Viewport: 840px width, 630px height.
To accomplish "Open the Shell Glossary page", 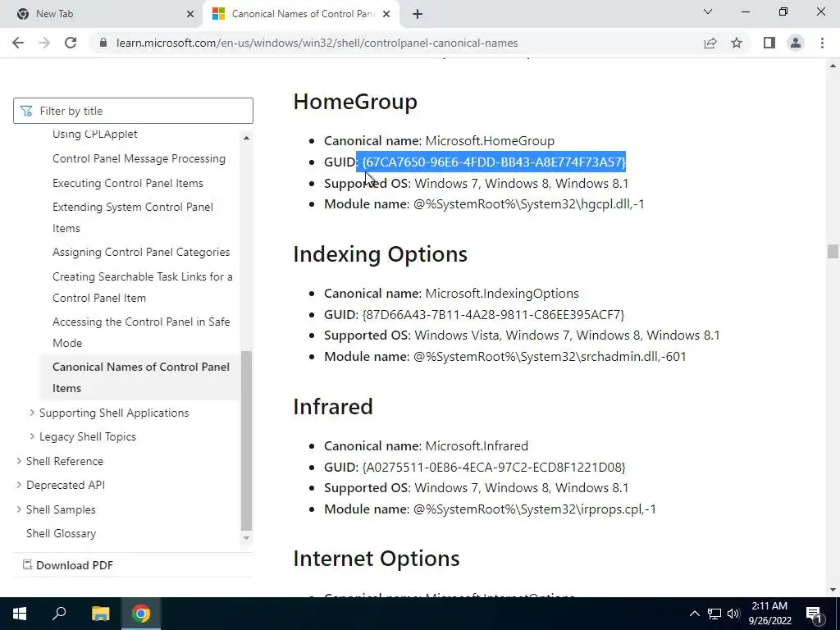I will (61, 533).
